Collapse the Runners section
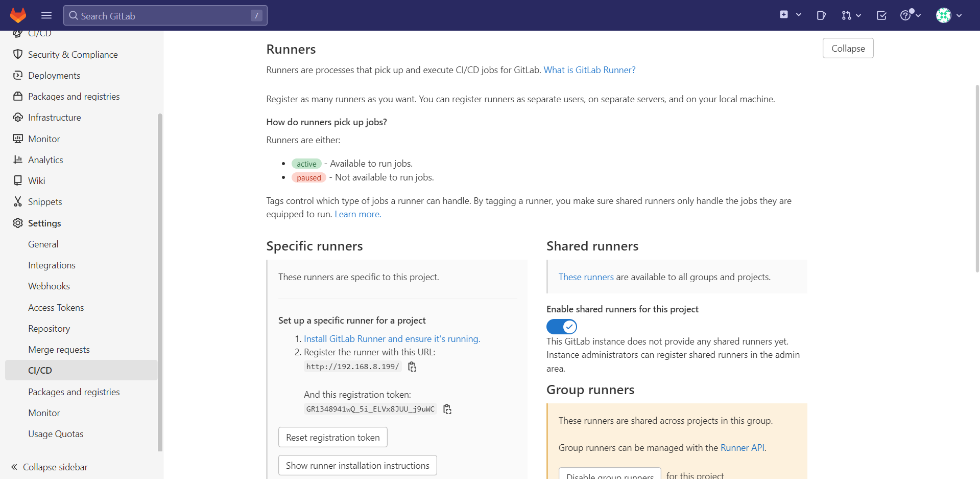 click(848, 48)
